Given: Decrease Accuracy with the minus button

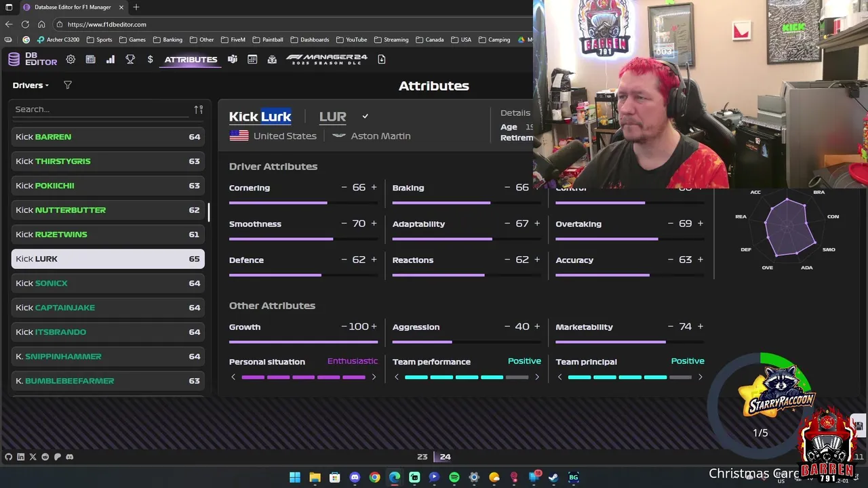Looking at the screenshot, I should 671,259.
